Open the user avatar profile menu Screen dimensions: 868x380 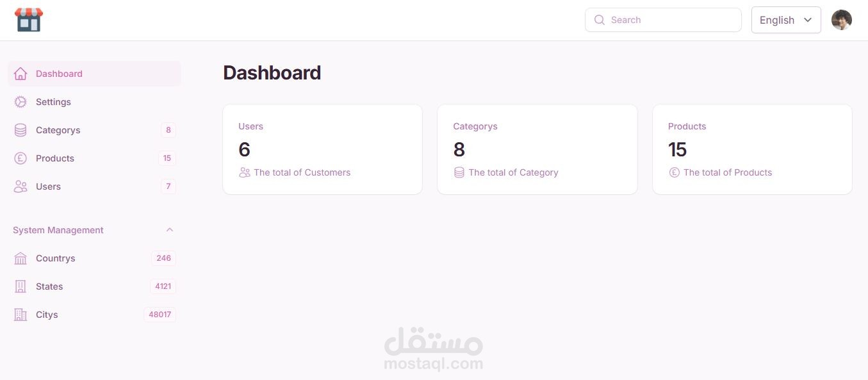tap(841, 20)
